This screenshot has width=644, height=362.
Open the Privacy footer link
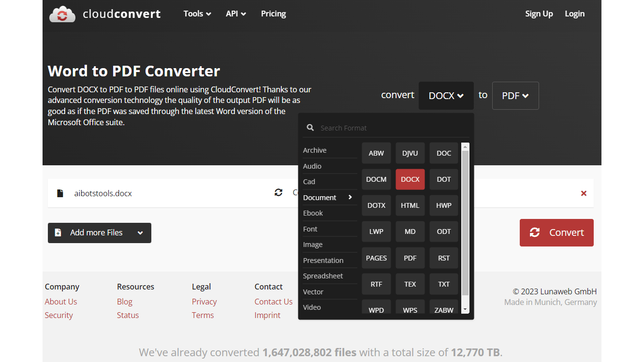pyautogui.click(x=205, y=302)
